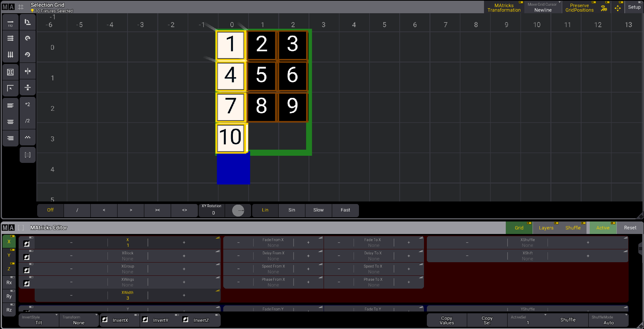The image size is (644, 329).
Task: Open the InvertStyle dropdown
Action: point(39,320)
